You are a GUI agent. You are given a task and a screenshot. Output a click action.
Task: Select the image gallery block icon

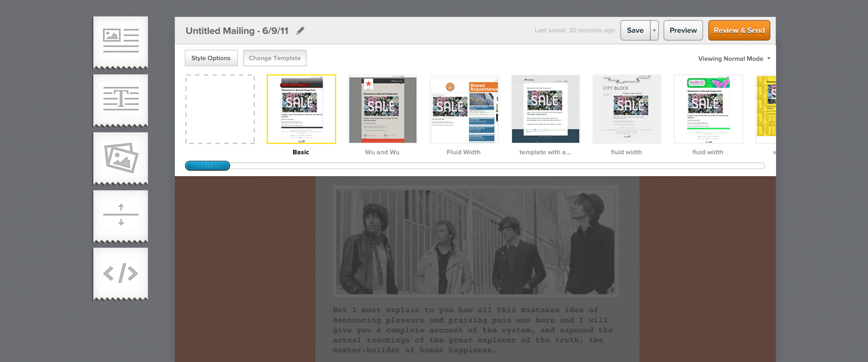pos(120,157)
